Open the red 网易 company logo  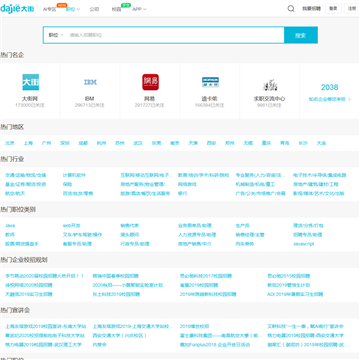[x=150, y=82]
